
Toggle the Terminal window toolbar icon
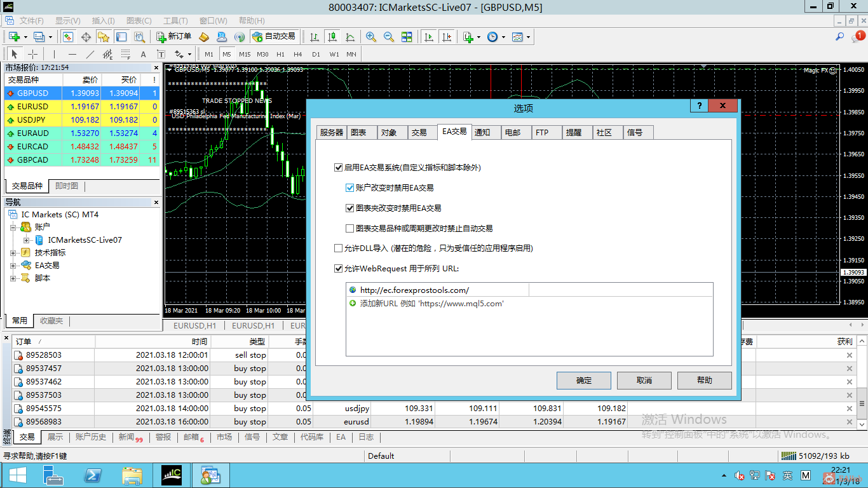tap(121, 37)
